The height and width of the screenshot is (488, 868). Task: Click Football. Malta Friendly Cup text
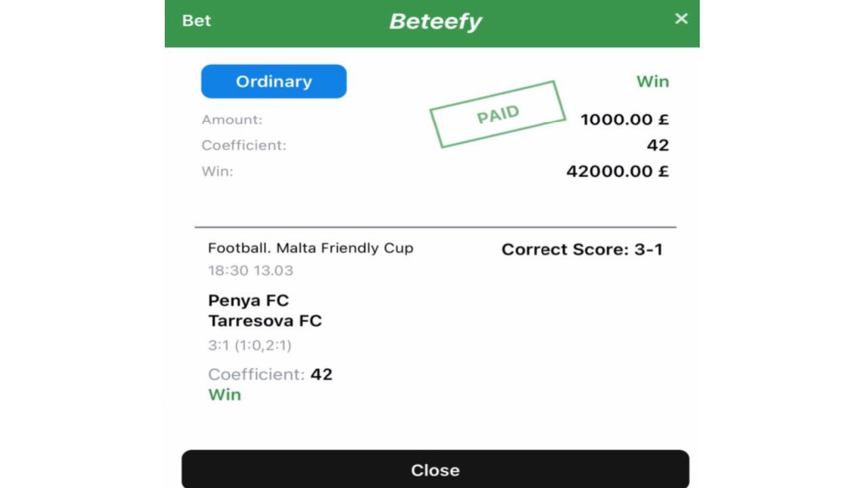[311, 248]
